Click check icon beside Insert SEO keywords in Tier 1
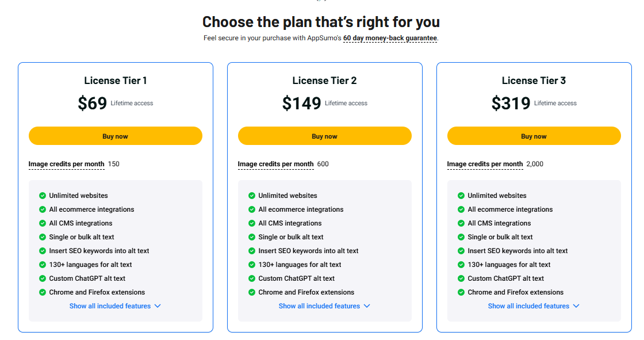Screen dimensions: 644x340 click(43, 251)
